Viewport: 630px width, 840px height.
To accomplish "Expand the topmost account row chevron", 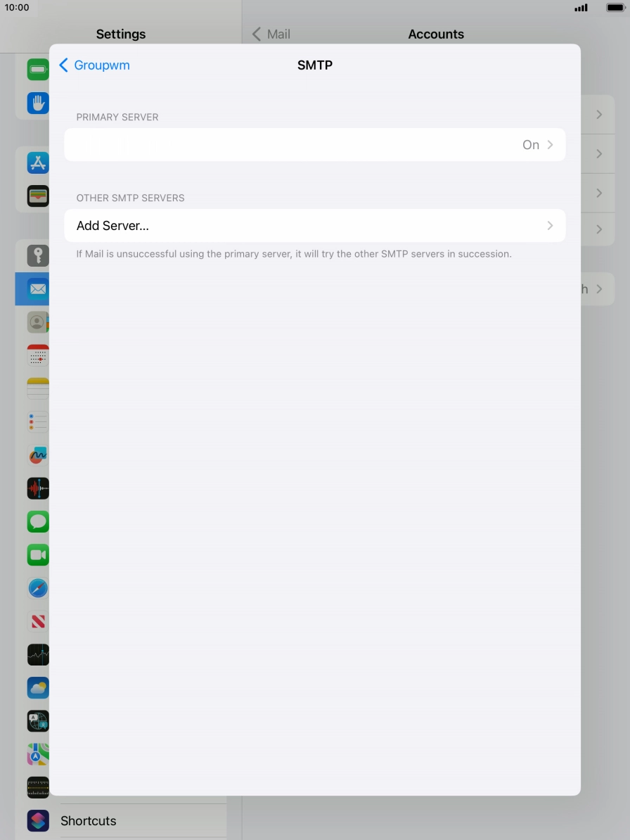I will (599, 114).
